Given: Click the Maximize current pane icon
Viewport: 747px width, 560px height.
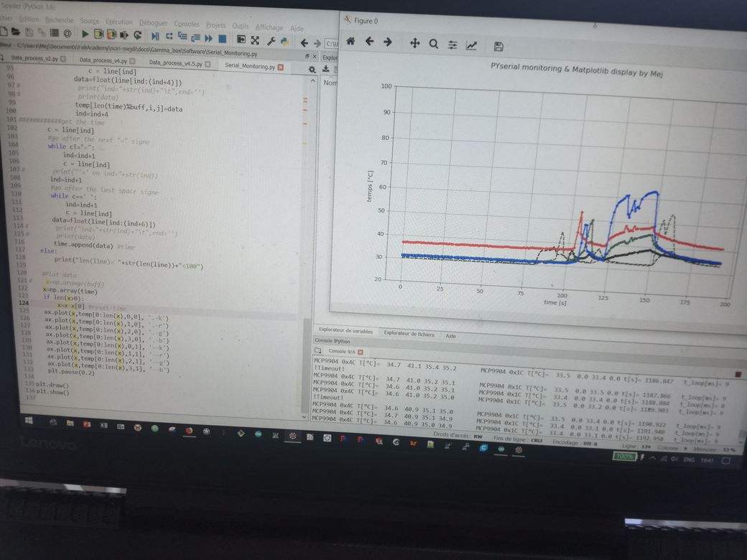Looking at the screenshot, I should tap(241, 39).
